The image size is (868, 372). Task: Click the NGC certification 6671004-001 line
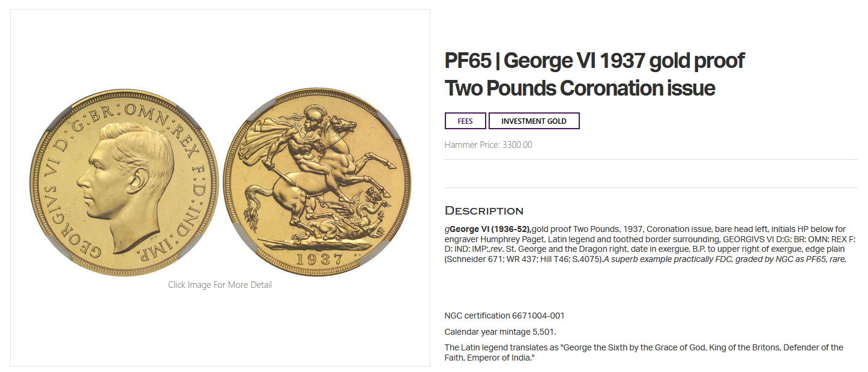504,316
